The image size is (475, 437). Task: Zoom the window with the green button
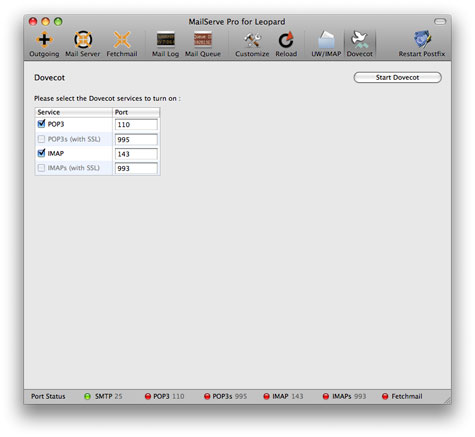pos(58,22)
